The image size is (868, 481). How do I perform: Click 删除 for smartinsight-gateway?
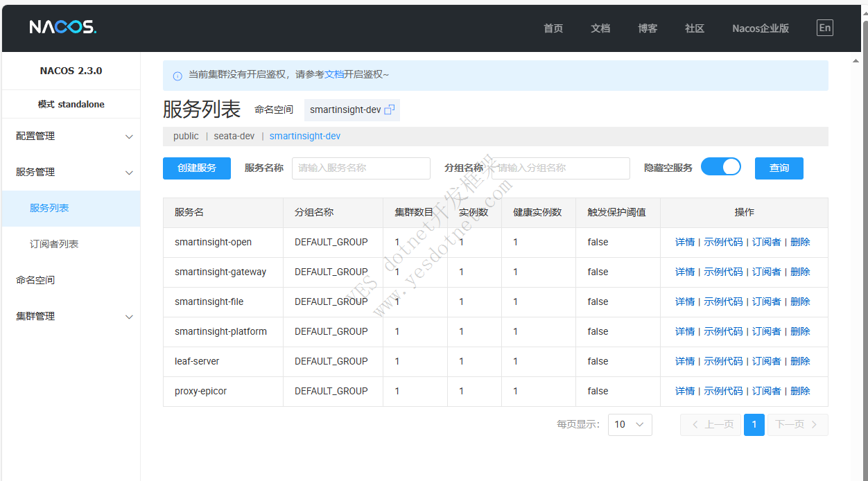pyautogui.click(x=800, y=272)
